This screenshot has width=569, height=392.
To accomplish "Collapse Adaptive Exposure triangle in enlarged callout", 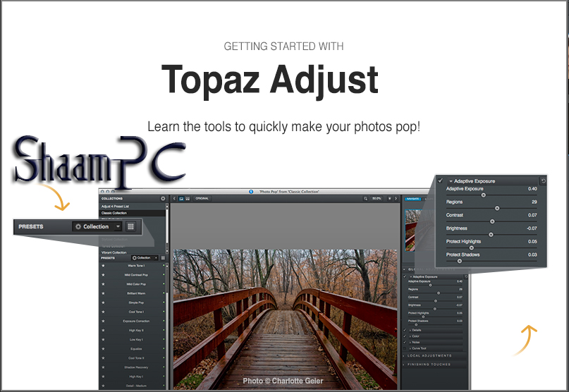I will (451, 181).
